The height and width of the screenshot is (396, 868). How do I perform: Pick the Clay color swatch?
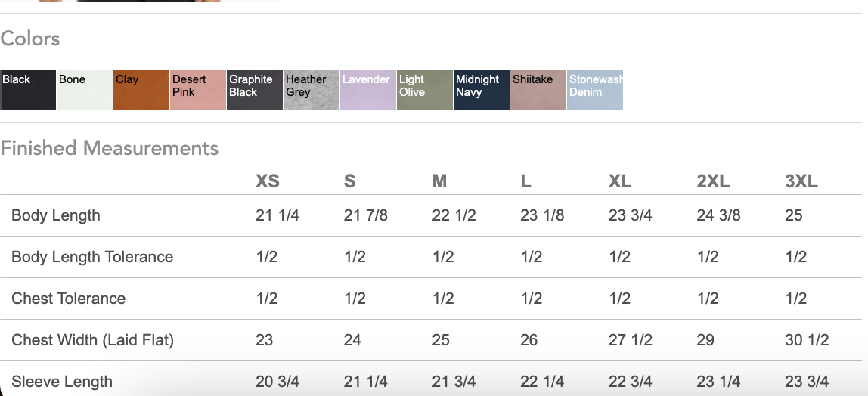tap(141, 90)
